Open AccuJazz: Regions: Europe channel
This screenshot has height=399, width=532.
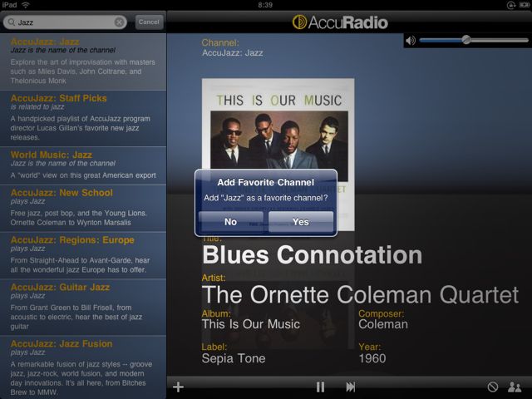pyautogui.click(x=83, y=255)
